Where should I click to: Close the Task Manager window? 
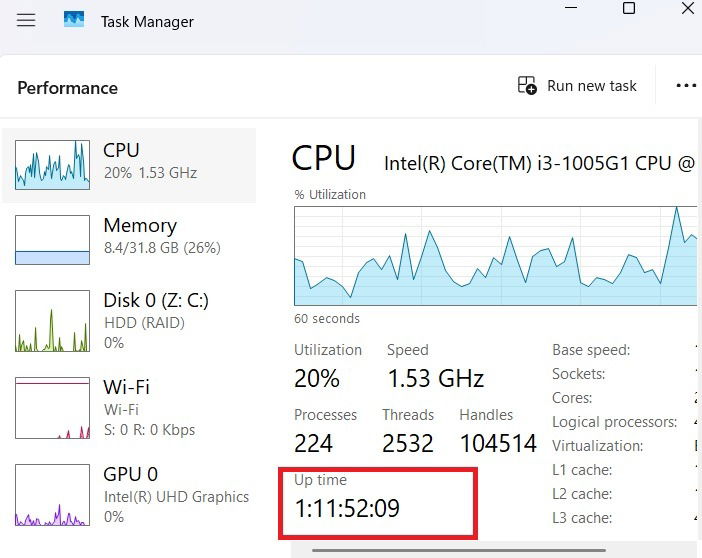(688, 8)
